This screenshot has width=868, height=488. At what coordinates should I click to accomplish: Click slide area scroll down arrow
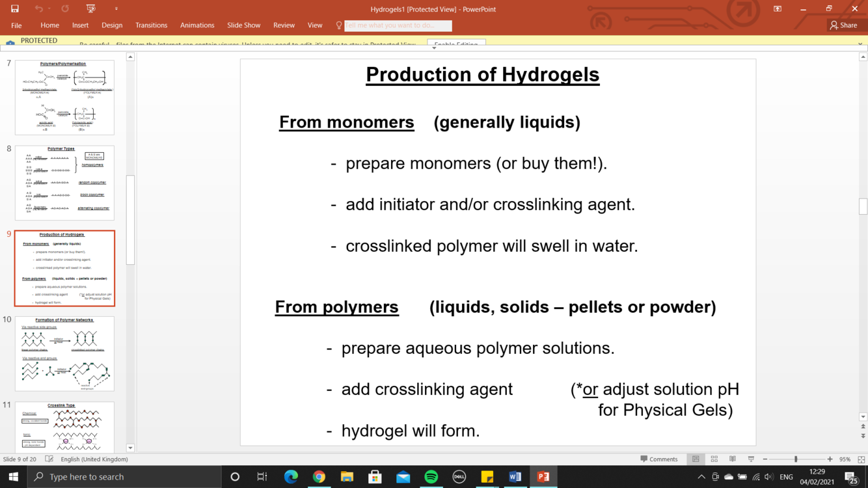click(x=863, y=417)
